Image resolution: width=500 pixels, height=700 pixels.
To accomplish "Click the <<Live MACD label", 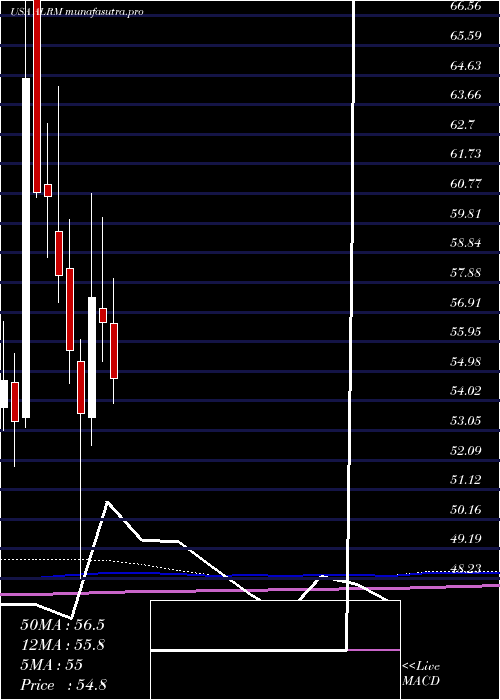I will pos(421,674).
